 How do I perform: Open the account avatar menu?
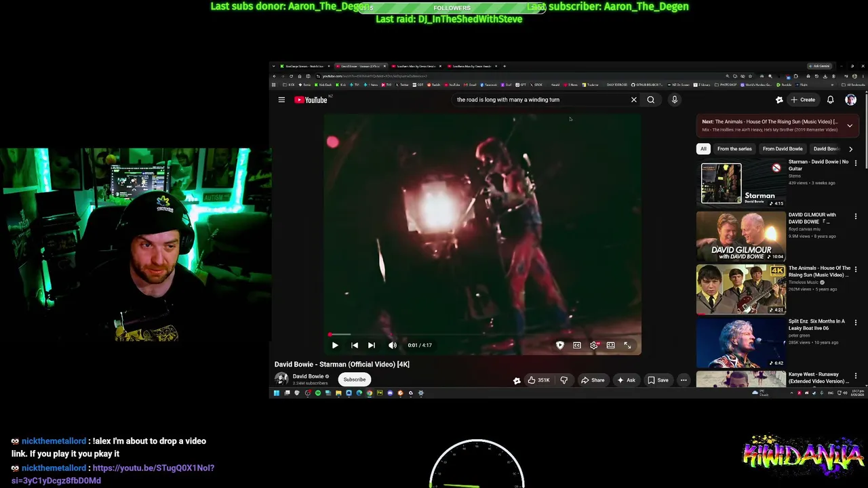850,100
